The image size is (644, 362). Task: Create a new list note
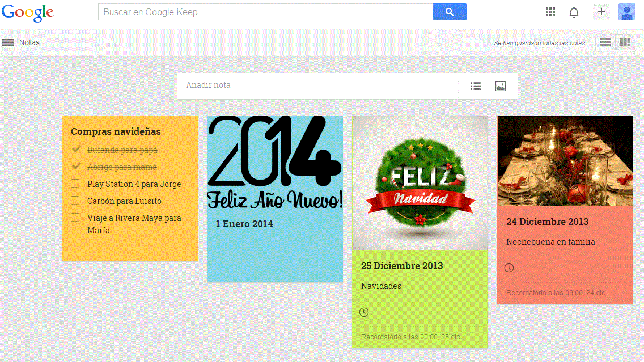[x=476, y=86]
